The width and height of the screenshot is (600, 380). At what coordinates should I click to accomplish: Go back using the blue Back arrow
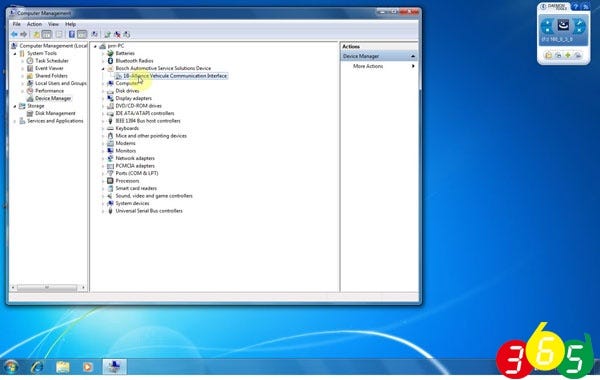click(14, 34)
